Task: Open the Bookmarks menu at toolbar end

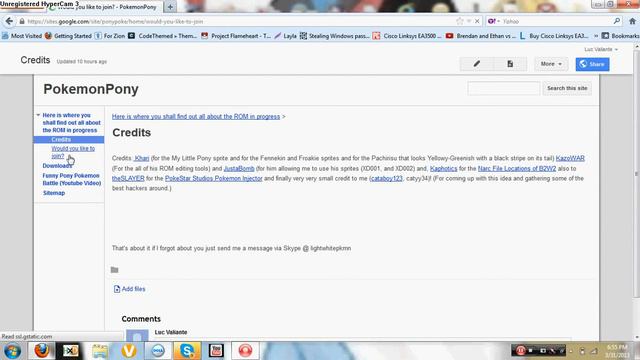Action: 620,36
